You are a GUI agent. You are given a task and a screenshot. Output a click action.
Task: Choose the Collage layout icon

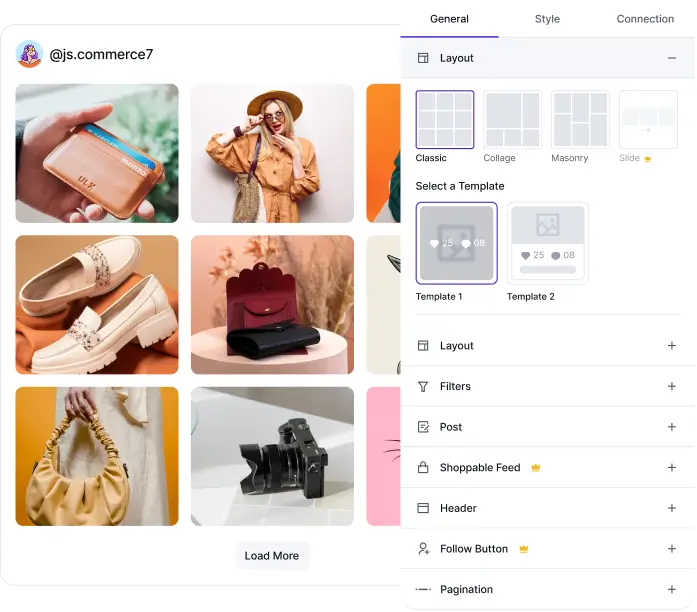click(513, 120)
